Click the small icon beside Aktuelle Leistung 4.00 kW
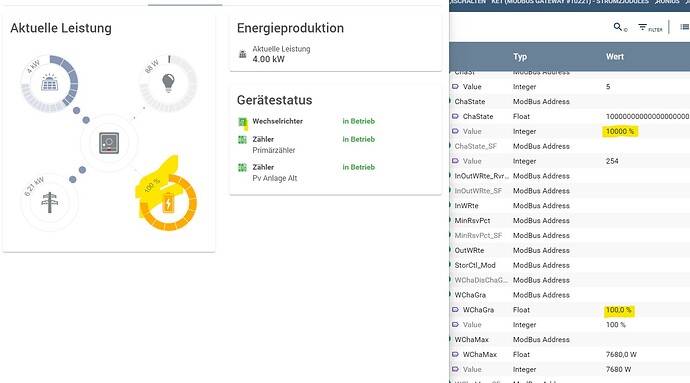Screen dimensions: 690x383 click(242, 54)
